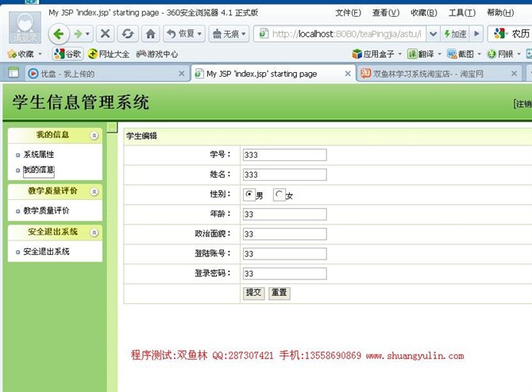Image resolution: width=532 pixels, height=392 pixels.
Task: Click the 政治面貌 input field
Action: (x=285, y=234)
